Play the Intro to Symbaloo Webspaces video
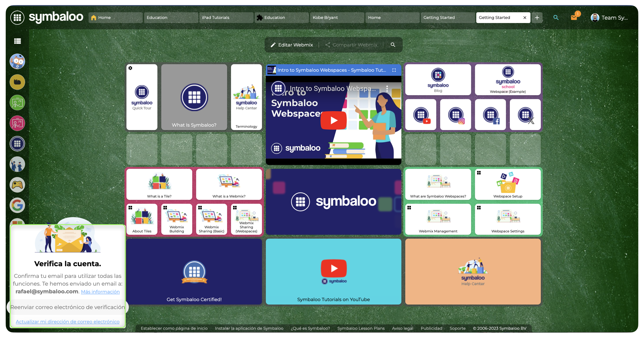 point(334,120)
